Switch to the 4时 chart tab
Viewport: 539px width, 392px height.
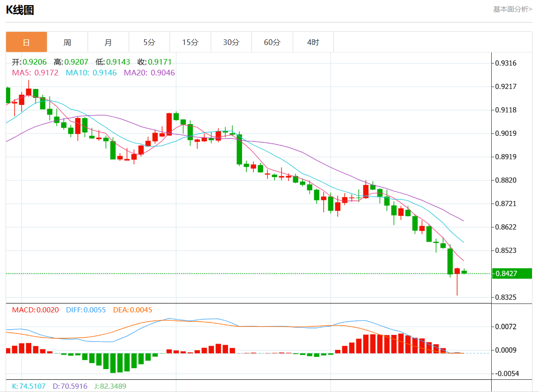click(x=313, y=42)
